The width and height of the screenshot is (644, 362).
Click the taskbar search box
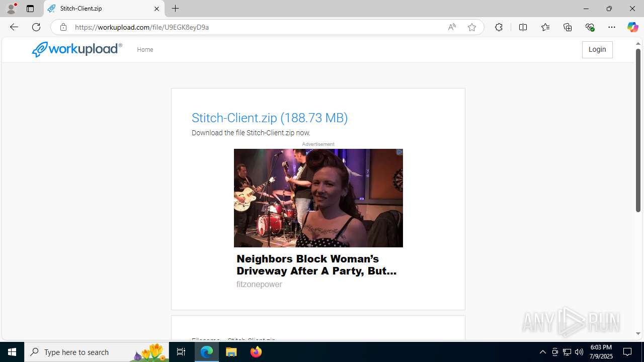pos(97,352)
